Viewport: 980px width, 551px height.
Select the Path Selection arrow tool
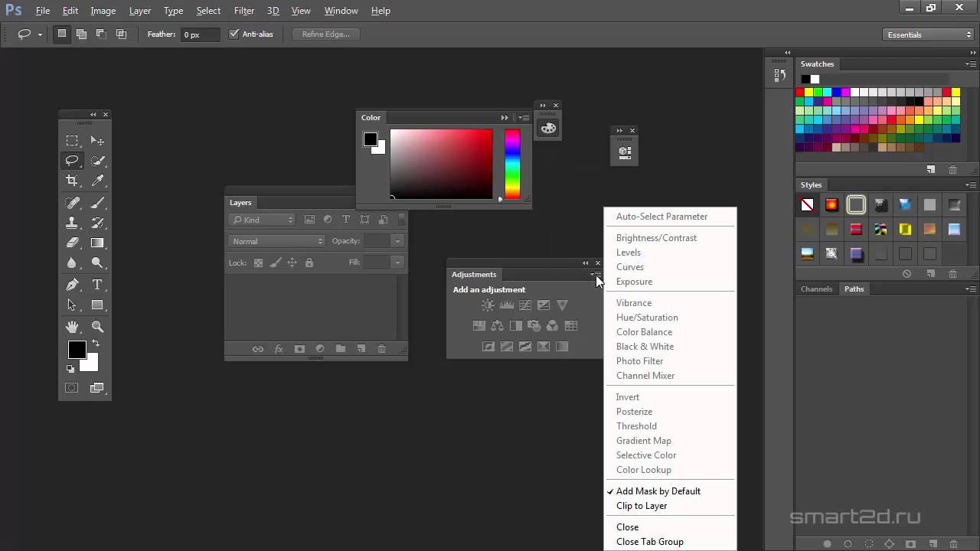click(x=72, y=305)
